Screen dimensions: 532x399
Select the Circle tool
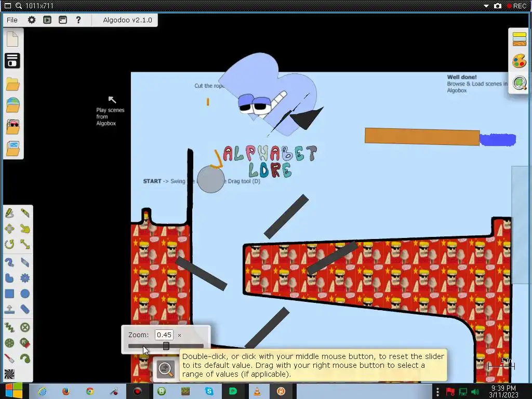pyautogui.click(x=25, y=294)
